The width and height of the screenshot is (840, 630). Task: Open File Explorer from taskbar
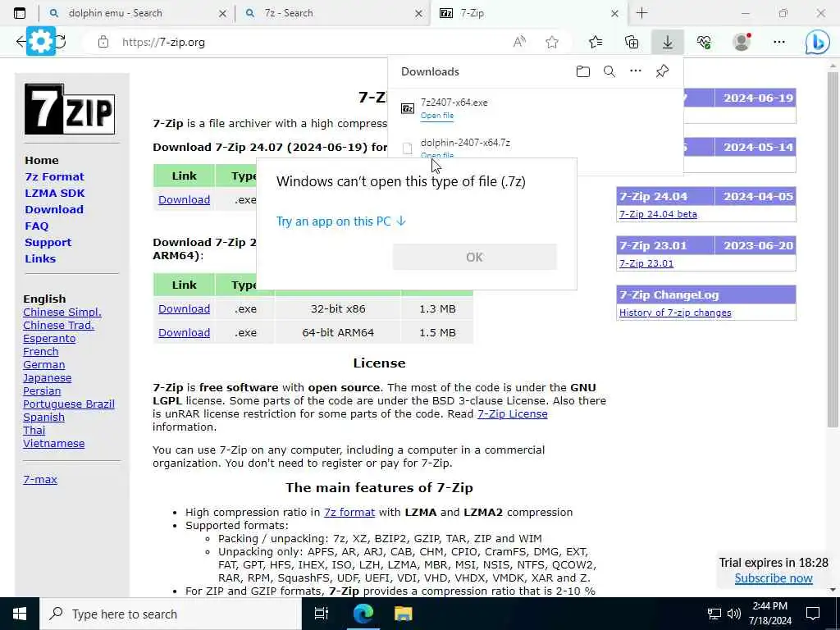click(x=403, y=614)
